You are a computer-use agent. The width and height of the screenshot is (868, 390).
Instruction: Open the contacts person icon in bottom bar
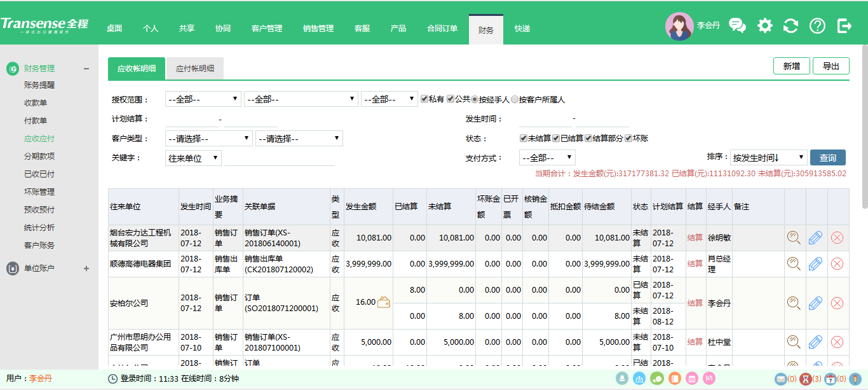point(621,379)
